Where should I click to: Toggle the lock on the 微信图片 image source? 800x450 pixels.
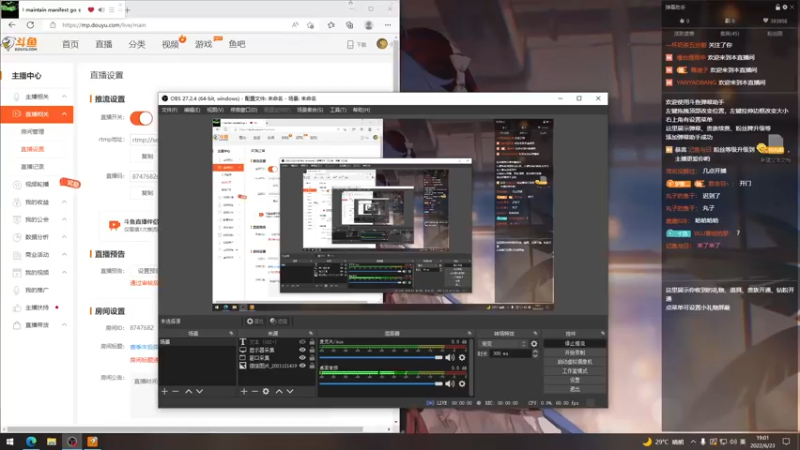click(312, 366)
